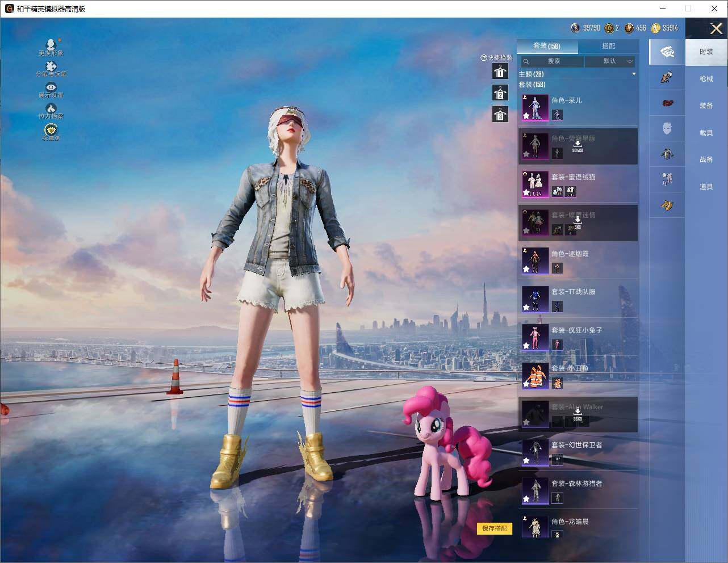This screenshot has width=728, height=563.
Task: Select quick outfit hanger slot 3
Action: click(x=500, y=114)
